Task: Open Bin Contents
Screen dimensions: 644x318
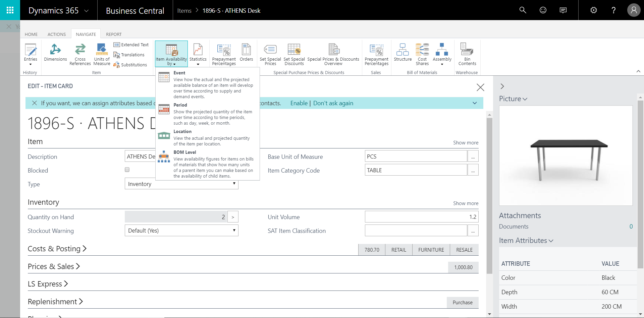Action: click(467, 55)
